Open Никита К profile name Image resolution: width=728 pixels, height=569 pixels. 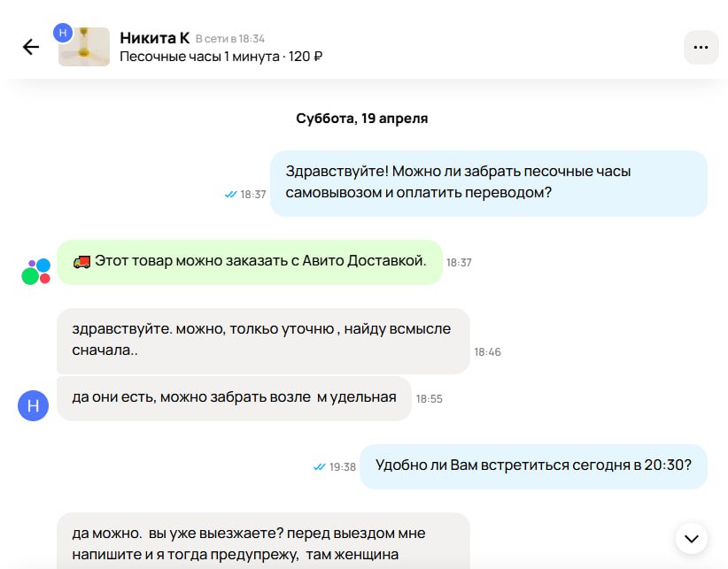click(155, 37)
